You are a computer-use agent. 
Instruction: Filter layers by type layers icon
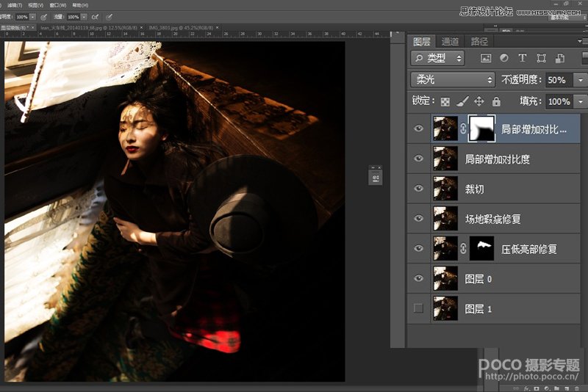click(523, 58)
